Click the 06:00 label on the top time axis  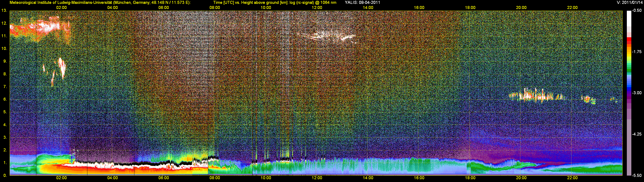point(164,8)
